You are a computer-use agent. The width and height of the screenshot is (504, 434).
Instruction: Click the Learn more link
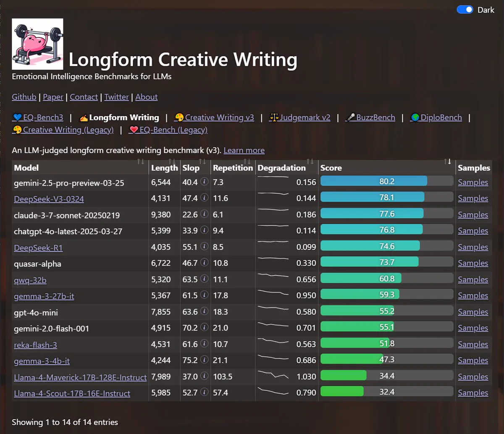point(244,150)
